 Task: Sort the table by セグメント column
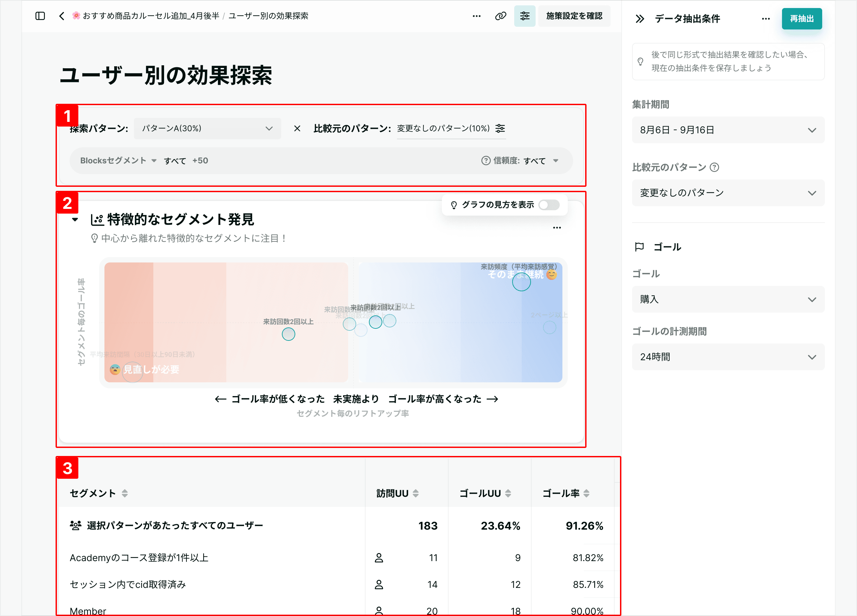pyautogui.click(x=125, y=493)
